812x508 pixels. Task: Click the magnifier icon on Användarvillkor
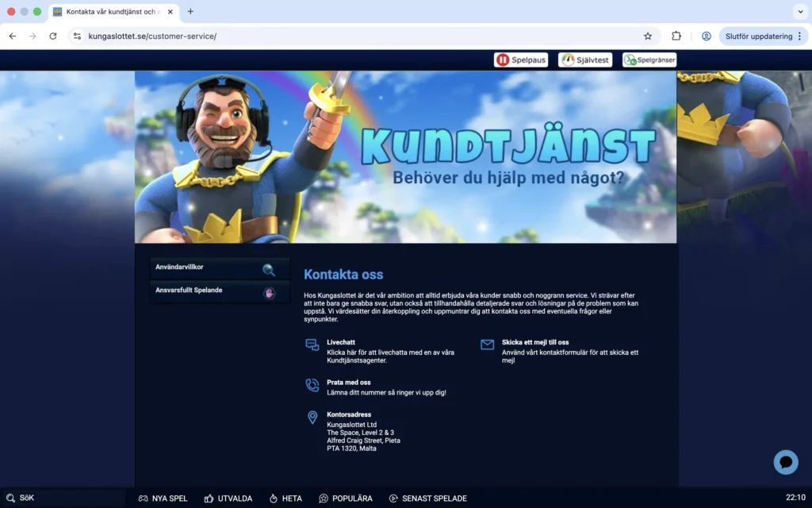[267, 268]
